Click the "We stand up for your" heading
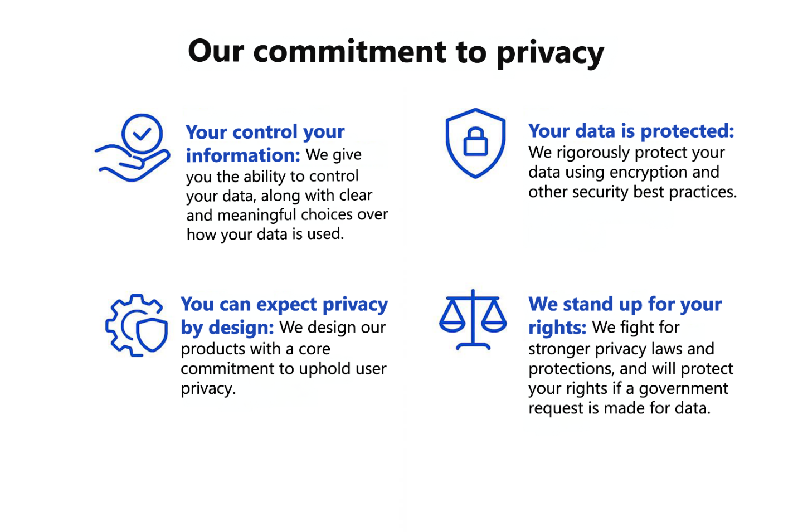 [625, 304]
